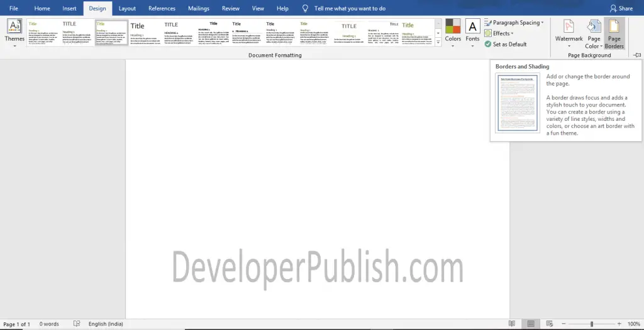Switch to the View tab
The height and width of the screenshot is (330, 644).
coord(258,8)
